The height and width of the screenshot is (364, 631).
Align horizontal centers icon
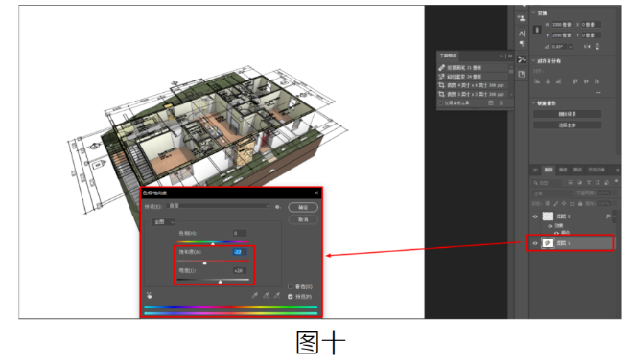[x=548, y=81]
